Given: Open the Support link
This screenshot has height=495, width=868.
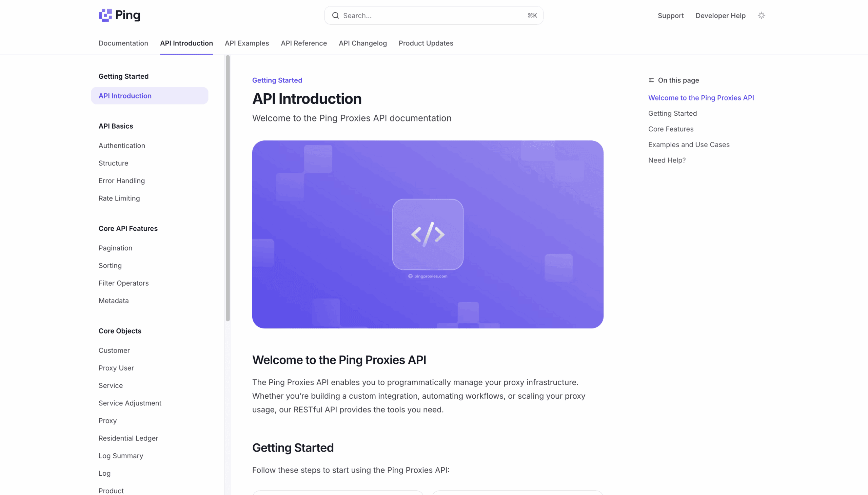Looking at the screenshot, I should pyautogui.click(x=670, y=16).
